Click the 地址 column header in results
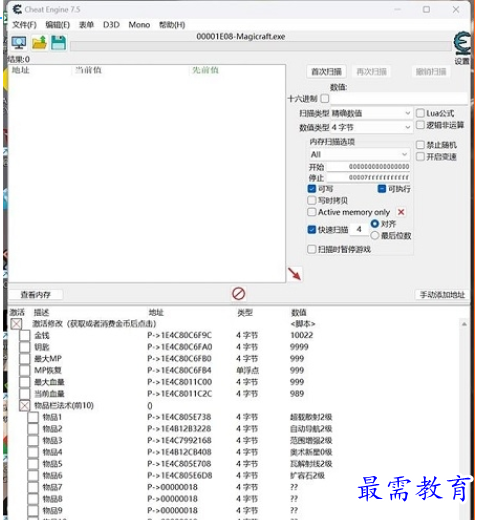479x520 pixels. 21,70
